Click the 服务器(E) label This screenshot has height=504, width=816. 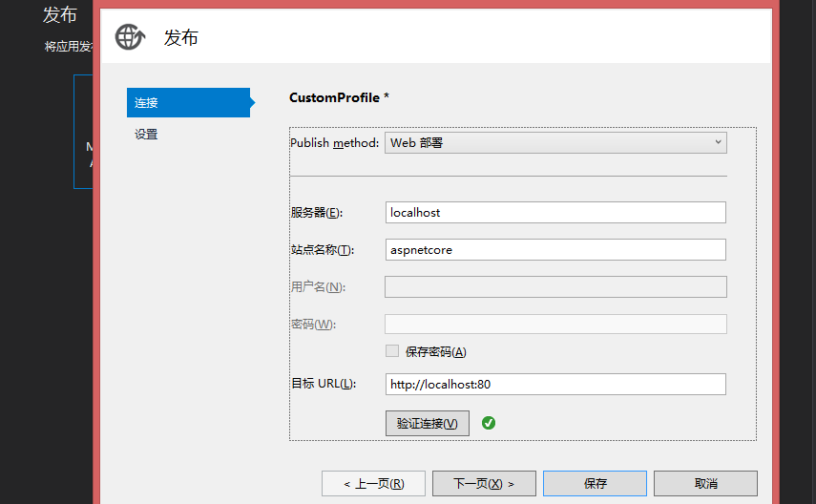[317, 213]
